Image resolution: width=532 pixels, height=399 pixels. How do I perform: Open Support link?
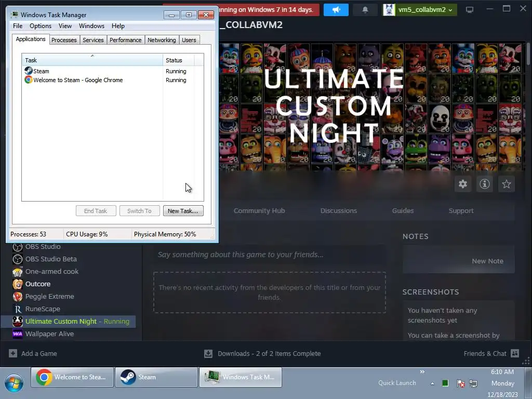point(461,211)
